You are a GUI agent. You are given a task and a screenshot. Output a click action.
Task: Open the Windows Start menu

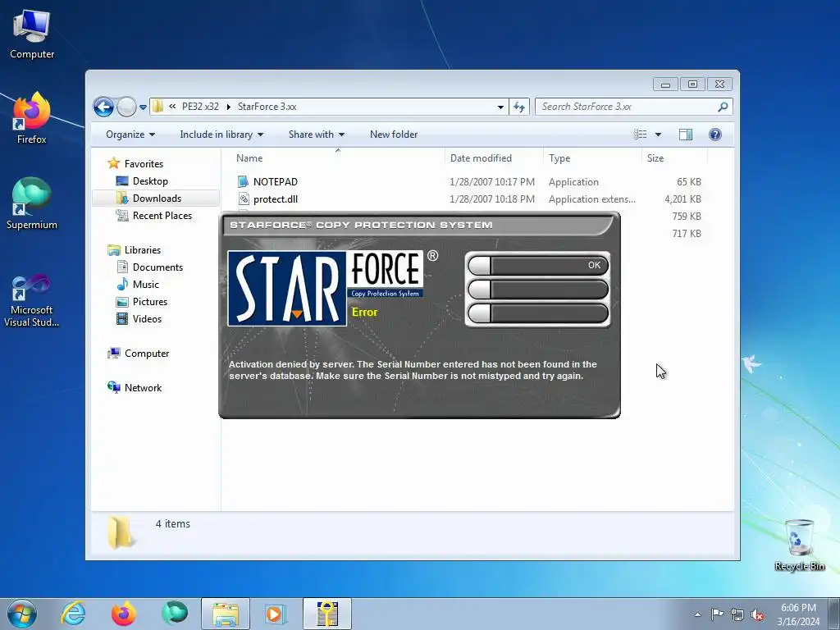point(22,614)
